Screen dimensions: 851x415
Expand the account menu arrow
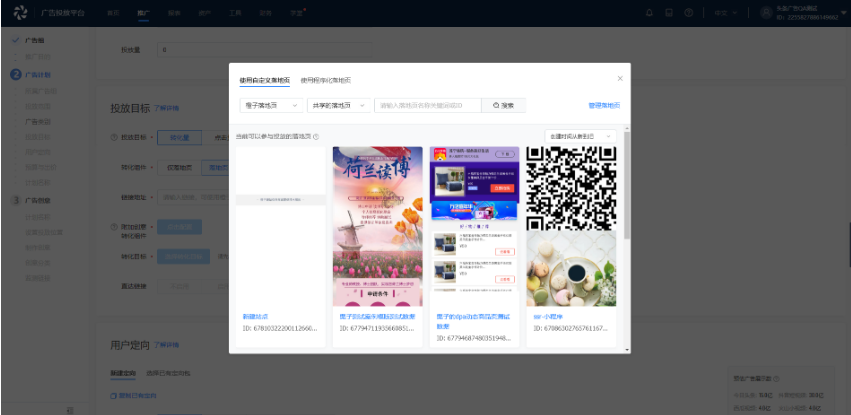pyautogui.click(x=843, y=13)
